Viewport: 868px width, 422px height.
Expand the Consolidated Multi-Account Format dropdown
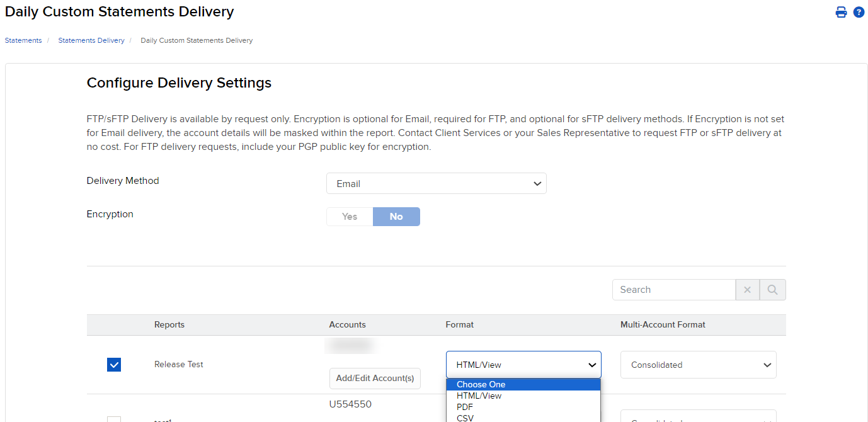(x=698, y=365)
